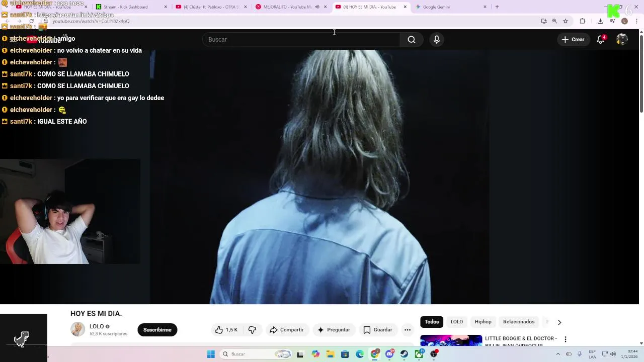The image size is (644, 362).
Task: Open a new browser tab
Action: pos(497,7)
